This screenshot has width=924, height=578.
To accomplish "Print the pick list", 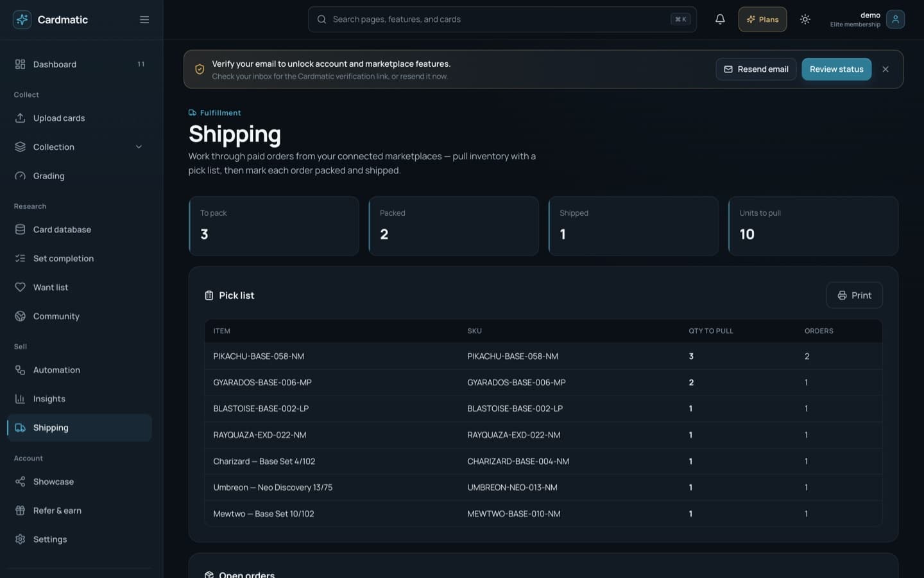I will 854,295.
